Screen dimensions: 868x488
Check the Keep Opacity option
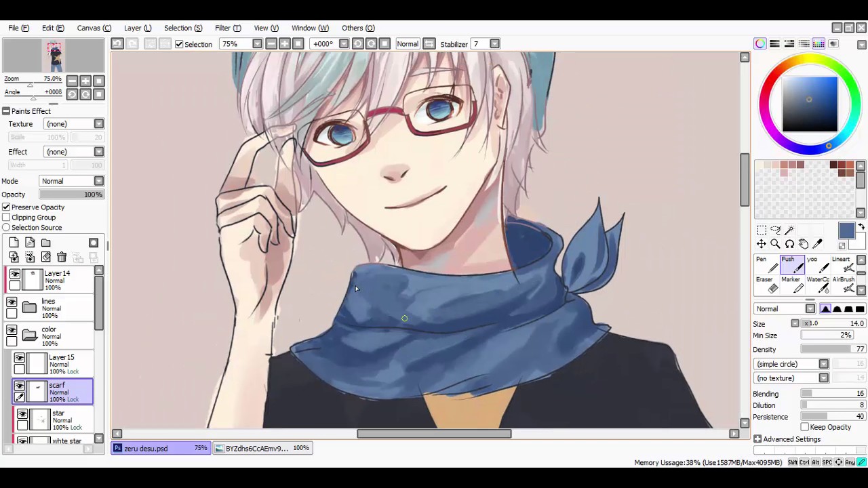[805, 427]
